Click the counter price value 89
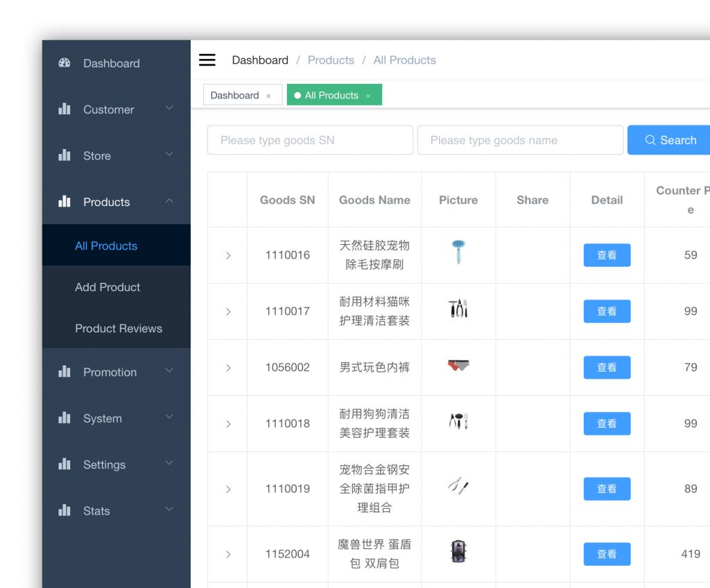The width and height of the screenshot is (710, 588). click(x=691, y=489)
